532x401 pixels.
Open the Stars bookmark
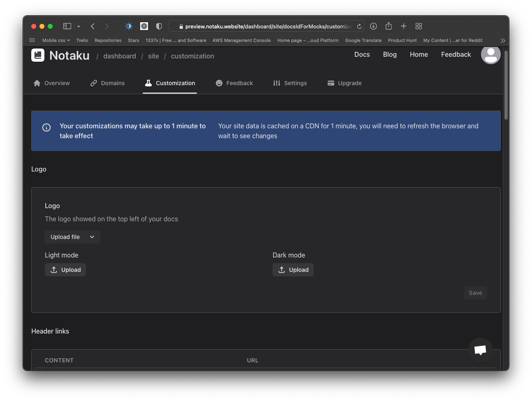click(x=133, y=40)
